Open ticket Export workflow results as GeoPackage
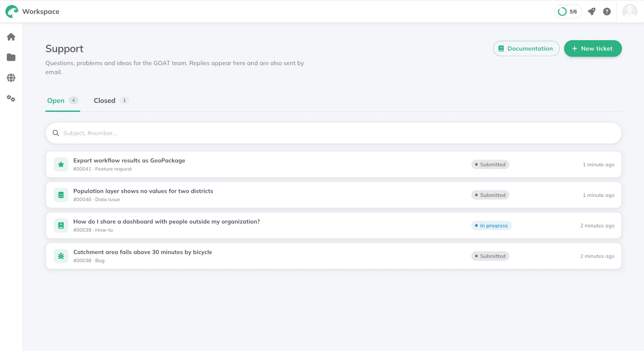The height and width of the screenshot is (351, 644). [x=334, y=164]
